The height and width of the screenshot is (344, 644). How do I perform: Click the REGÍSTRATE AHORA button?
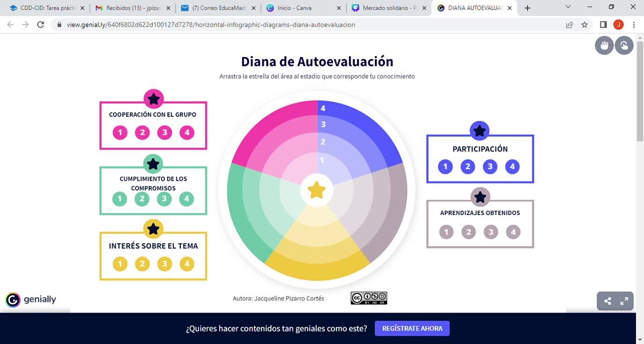pyautogui.click(x=412, y=329)
